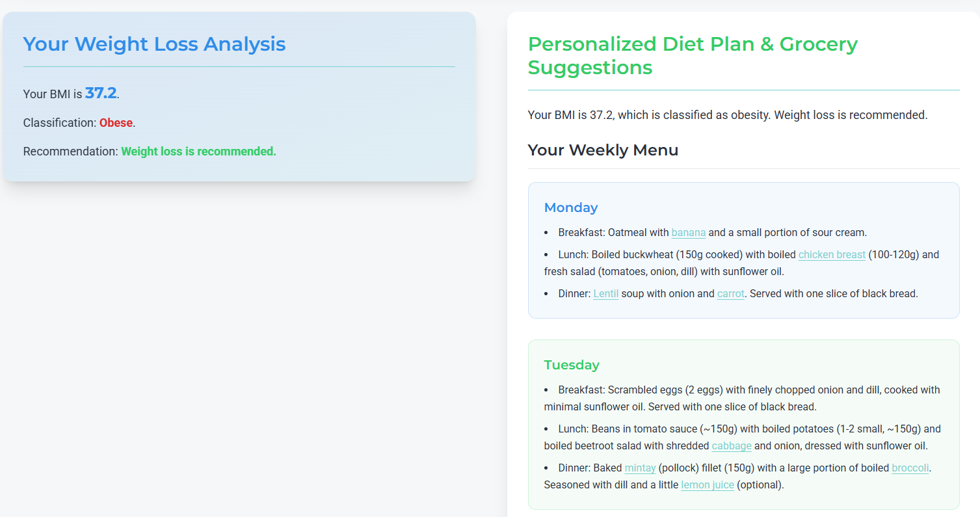Screen dimensions: 980x517
Task: Open the carrot grocery link
Action: [730, 294]
